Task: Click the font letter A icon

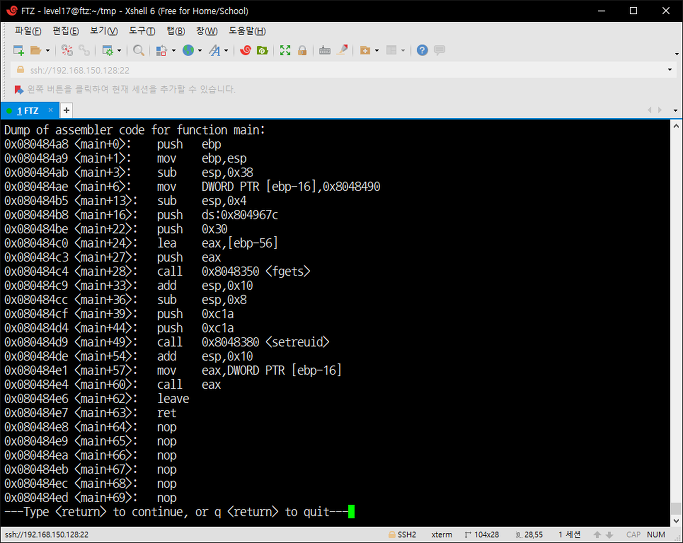Action: [214, 51]
